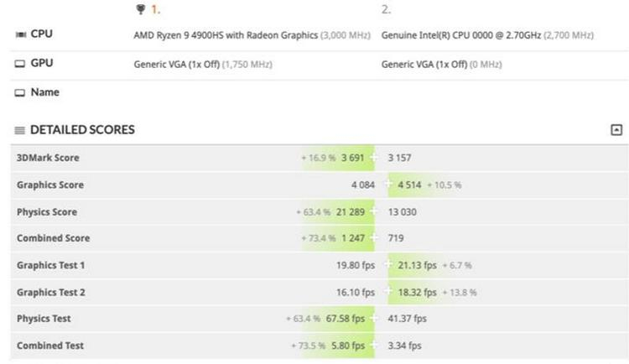Select the 3DMark Score row label

48,158
